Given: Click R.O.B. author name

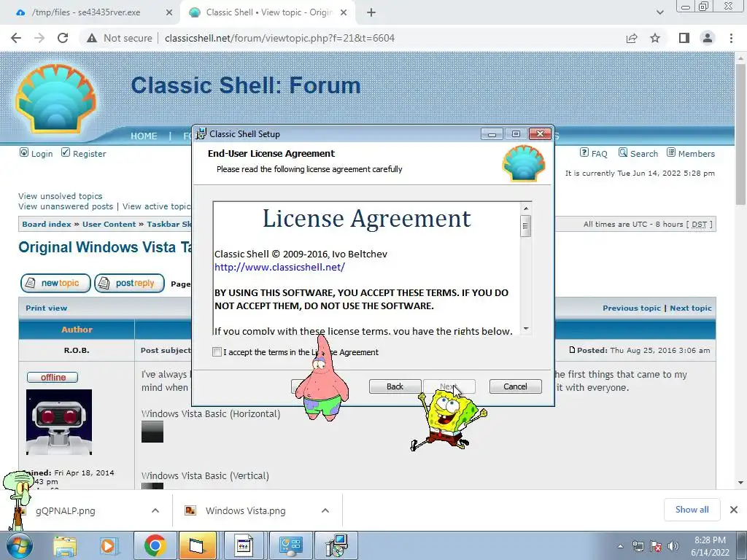Looking at the screenshot, I should coord(77,350).
